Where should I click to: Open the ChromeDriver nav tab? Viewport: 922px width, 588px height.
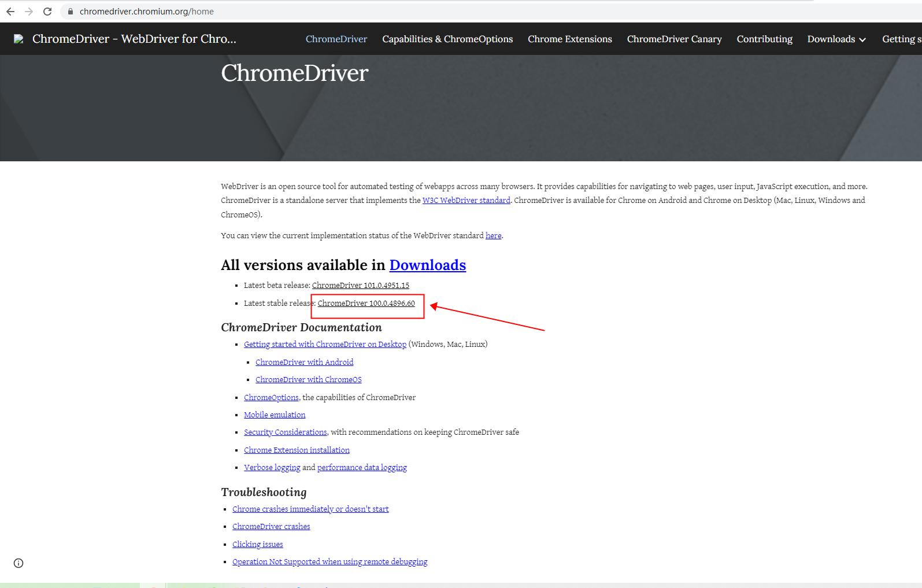tap(336, 39)
